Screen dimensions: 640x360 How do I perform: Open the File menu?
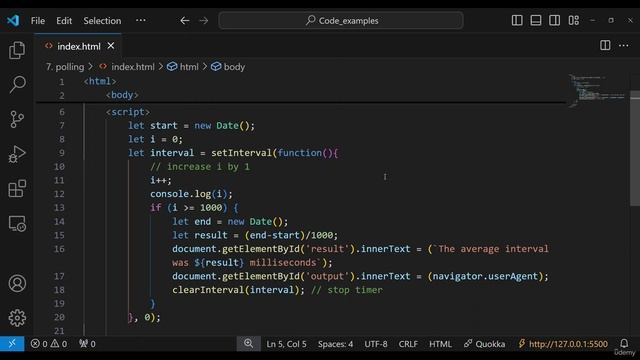coord(38,20)
